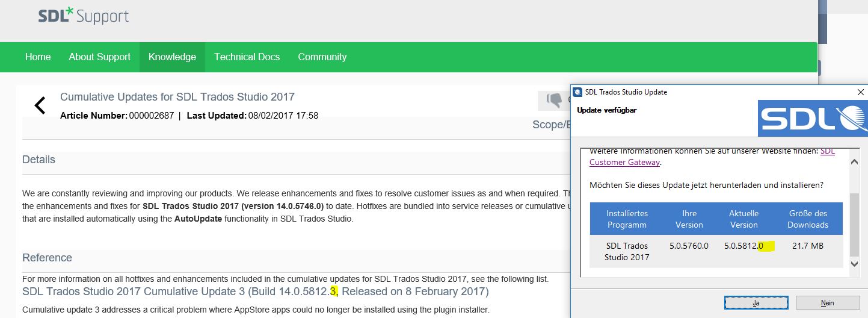
Task: Click the Installiertes Programm column header
Action: [x=627, y=219]
